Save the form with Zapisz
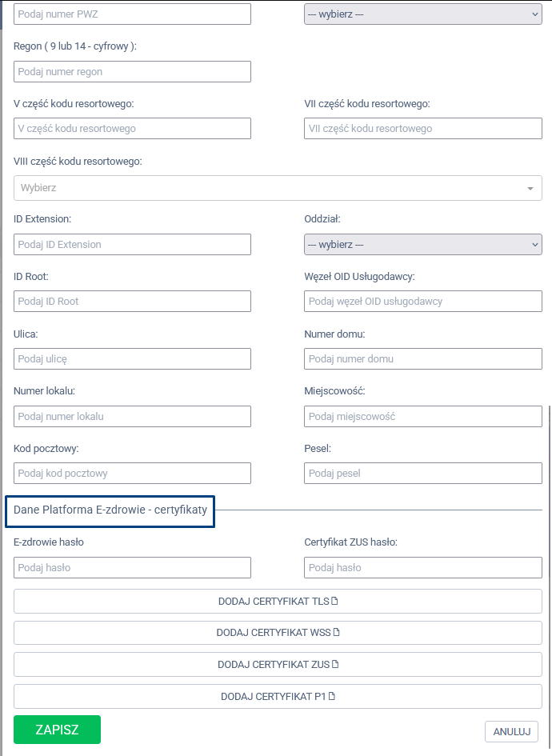This screenshot has height=756, width=552. coord(57,730)
